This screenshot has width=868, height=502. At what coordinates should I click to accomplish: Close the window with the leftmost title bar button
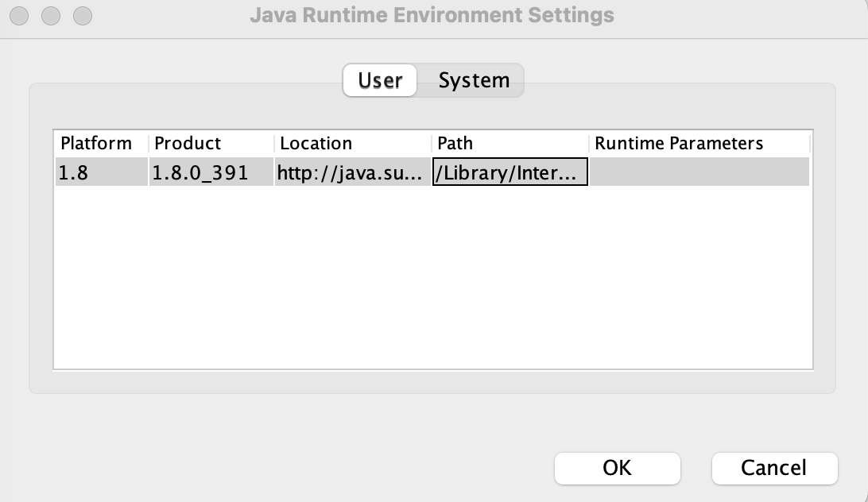19,16
